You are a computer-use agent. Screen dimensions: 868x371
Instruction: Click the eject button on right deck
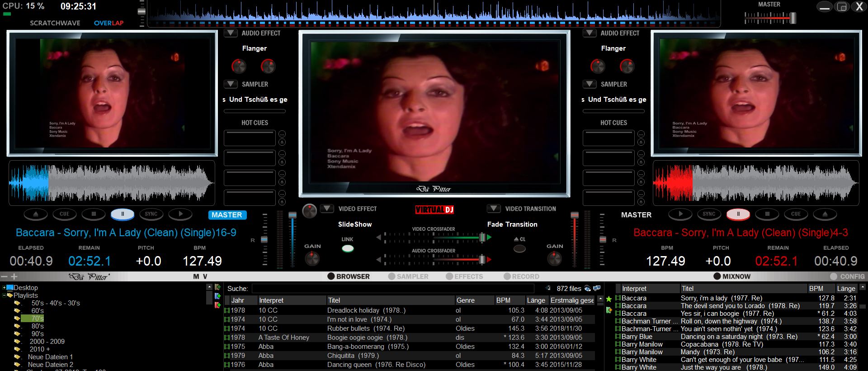825,214
